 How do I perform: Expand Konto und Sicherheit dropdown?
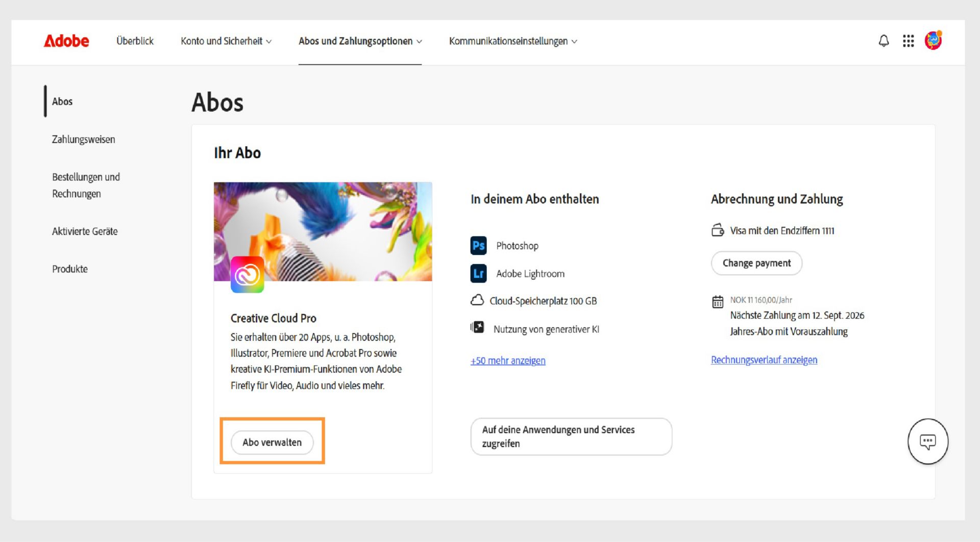[227, 41]
